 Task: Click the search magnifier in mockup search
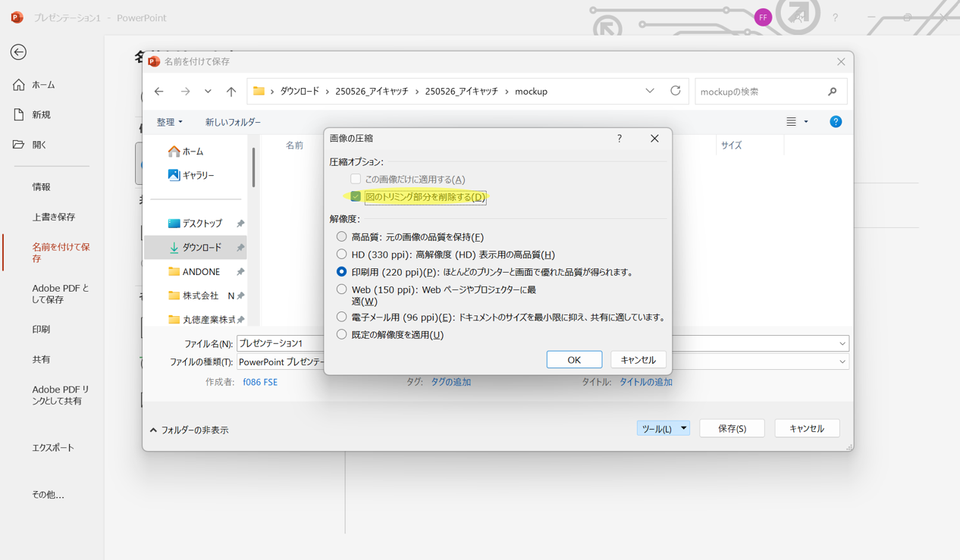832,92
